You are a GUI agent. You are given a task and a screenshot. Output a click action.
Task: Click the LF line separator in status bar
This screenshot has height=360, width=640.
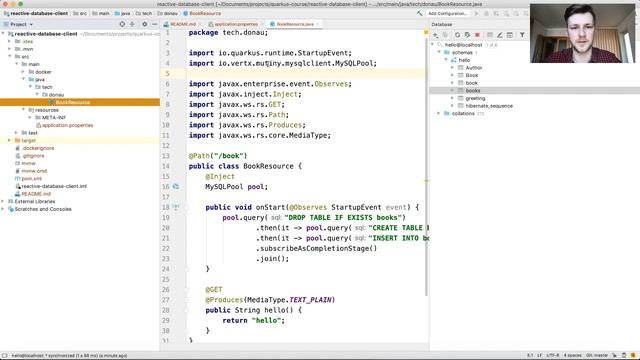[x=539, y=355]
